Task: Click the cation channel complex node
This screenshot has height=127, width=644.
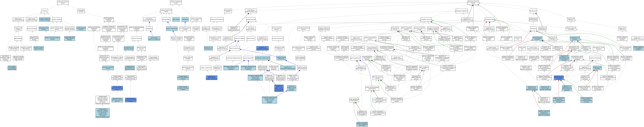Action: pyautogui.click(x=188, y=58)
